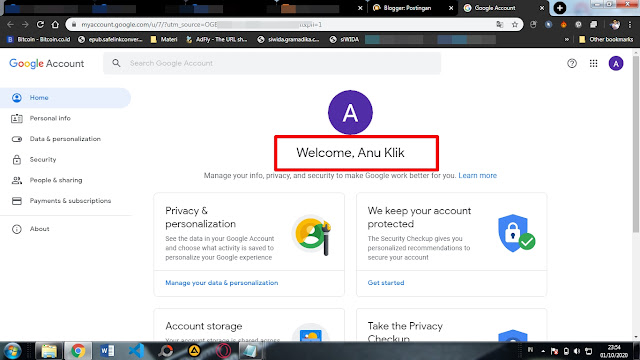Click the large profile picture A
The height and width of the screenshot is (360, 640).
pos(350,112)
